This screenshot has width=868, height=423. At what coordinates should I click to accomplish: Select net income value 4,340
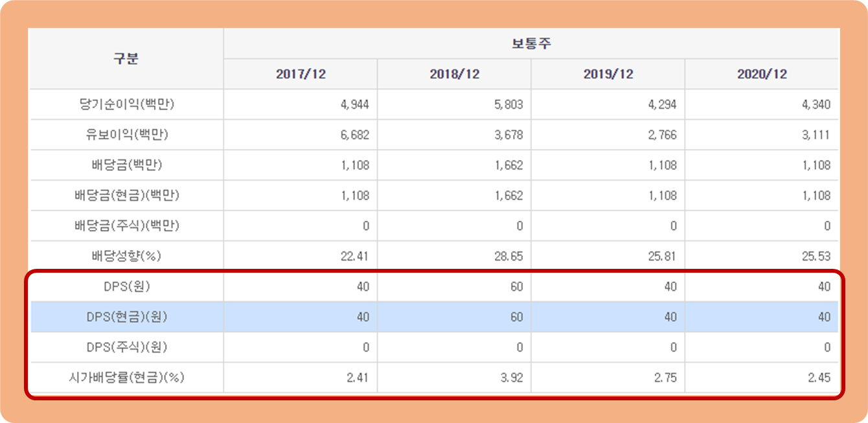point(815,105)
